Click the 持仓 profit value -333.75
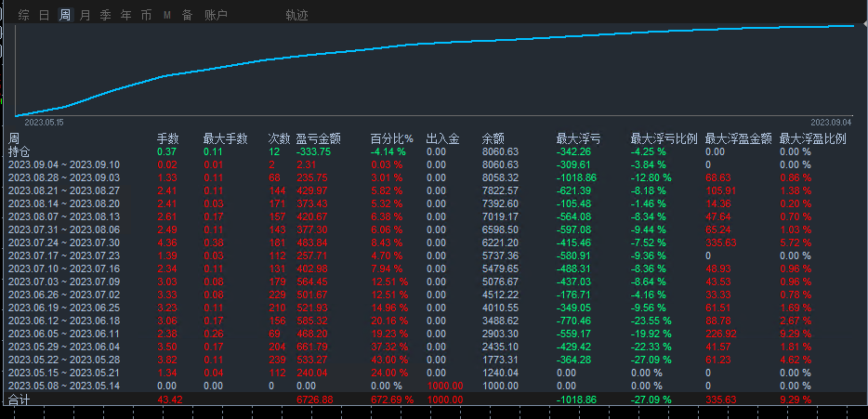868x419 pixels. click(x=314, y=151)
